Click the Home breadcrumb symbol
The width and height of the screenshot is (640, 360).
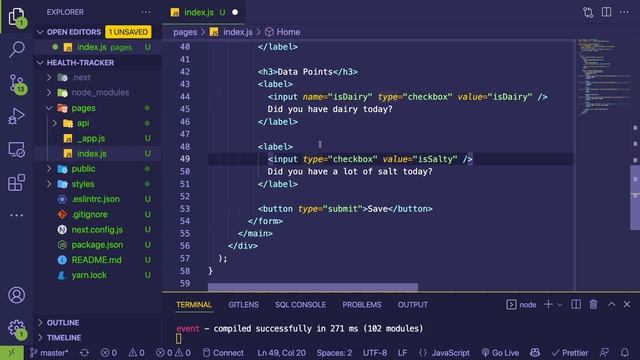coord(282,32)
